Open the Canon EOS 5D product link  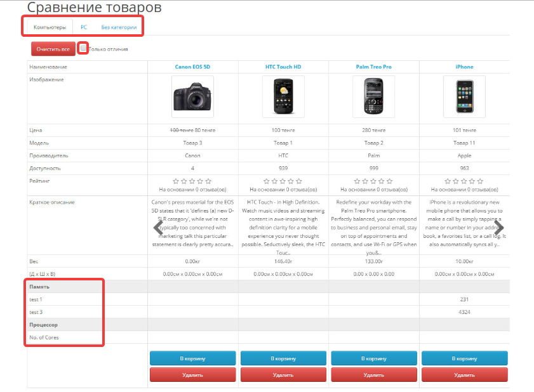pos(192,67)
